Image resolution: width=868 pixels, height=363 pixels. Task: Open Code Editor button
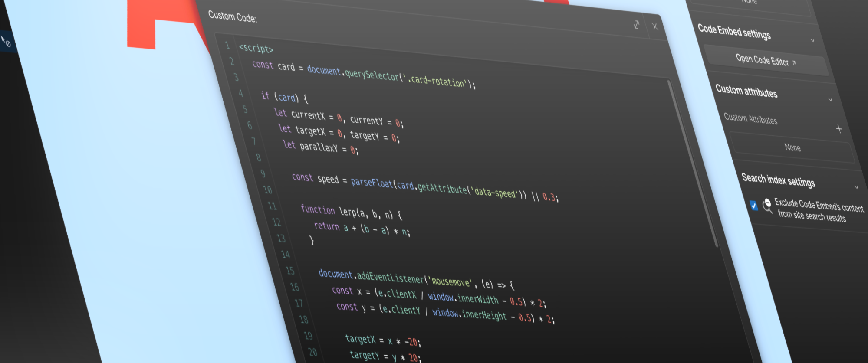point(766,61)
